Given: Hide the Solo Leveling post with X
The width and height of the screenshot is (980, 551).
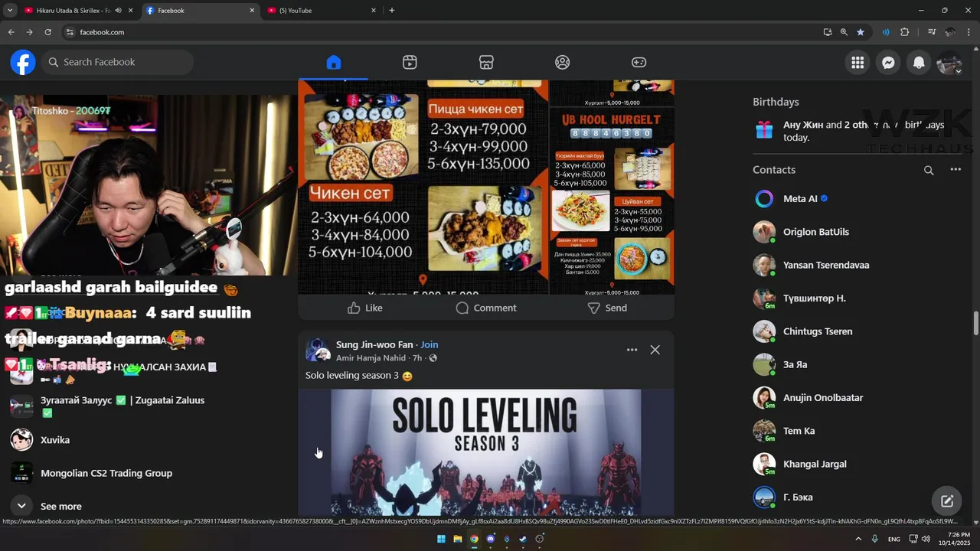Looking at the screenshot, I should pos(655,350).
